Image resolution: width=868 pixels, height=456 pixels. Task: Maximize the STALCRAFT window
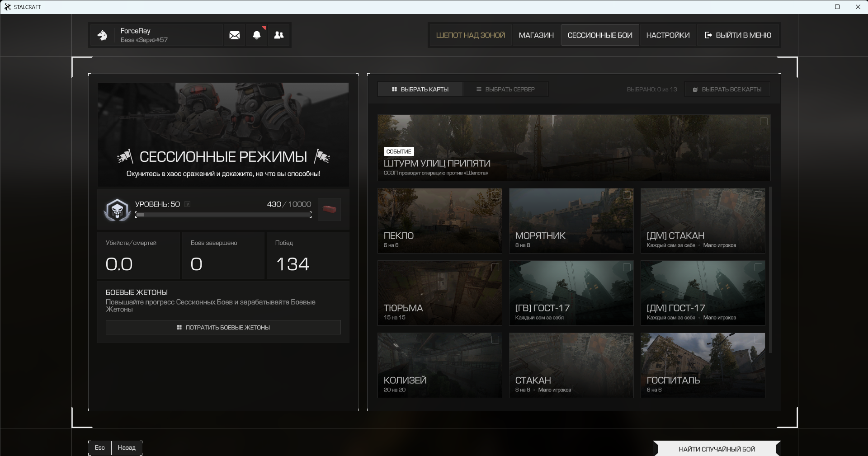tap(837, 7)
